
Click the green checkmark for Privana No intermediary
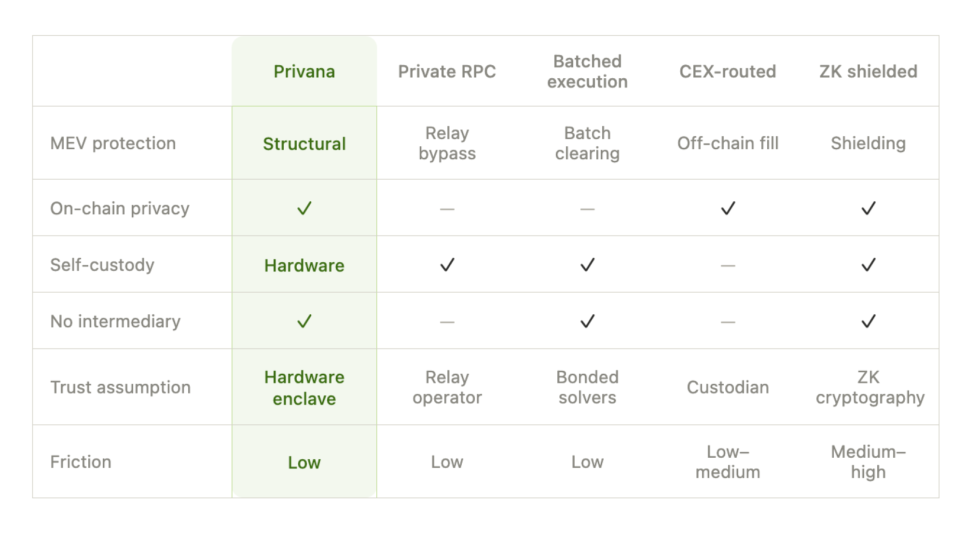tap(304, 321)
